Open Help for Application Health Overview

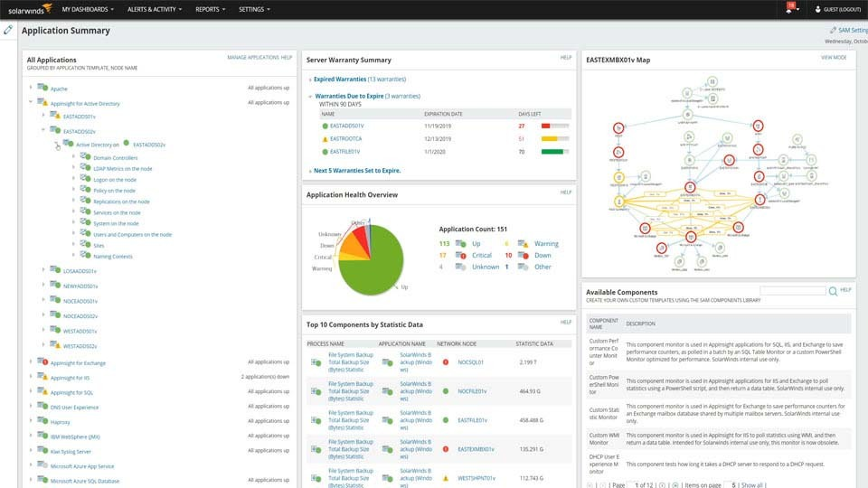(566, 192)
